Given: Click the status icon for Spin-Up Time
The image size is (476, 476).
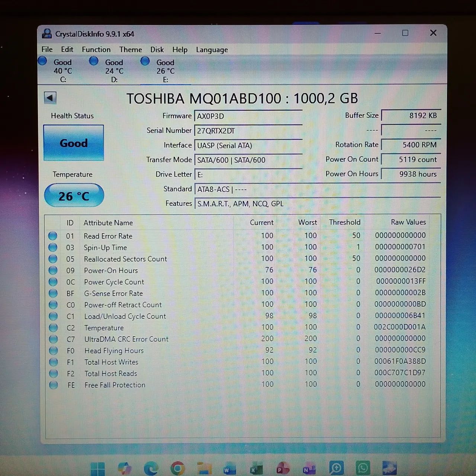Looking at the screenshot, I should point(53,247).
